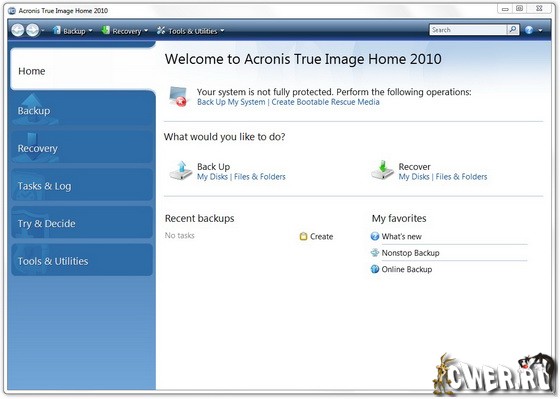This screenshot has height=399, width=560.
Task: Click Files & Folders link under Back Up
Action: point(260,177)
